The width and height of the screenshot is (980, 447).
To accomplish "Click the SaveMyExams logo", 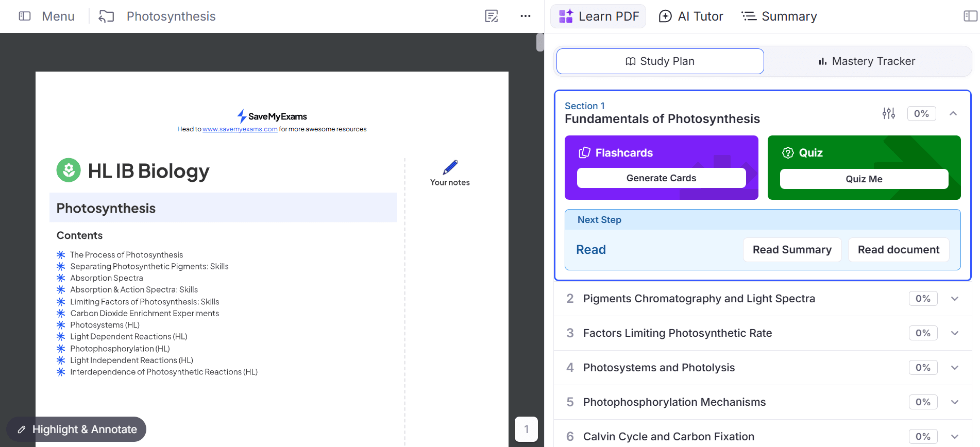I will (272, 116).
